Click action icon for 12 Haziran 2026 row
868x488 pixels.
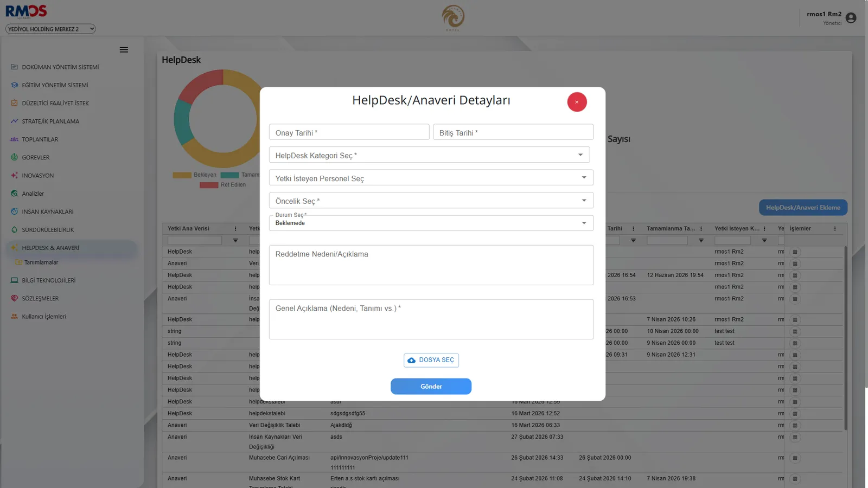(795, 275)
